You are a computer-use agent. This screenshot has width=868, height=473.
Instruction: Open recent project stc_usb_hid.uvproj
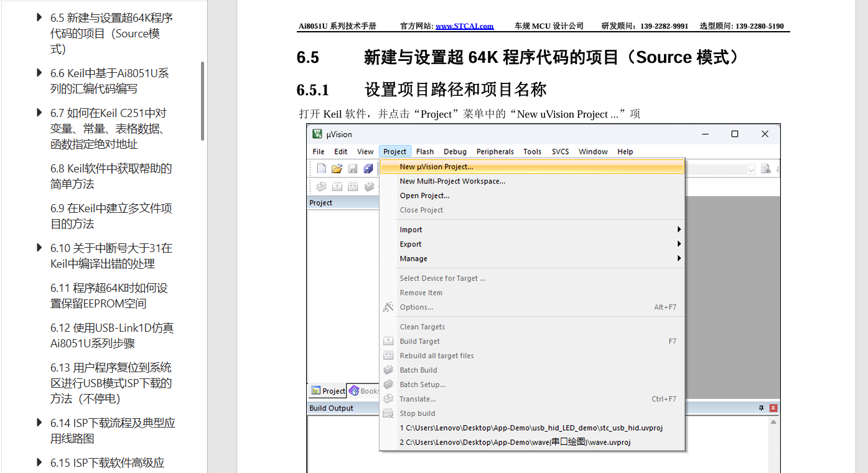(x=531, y=428)
